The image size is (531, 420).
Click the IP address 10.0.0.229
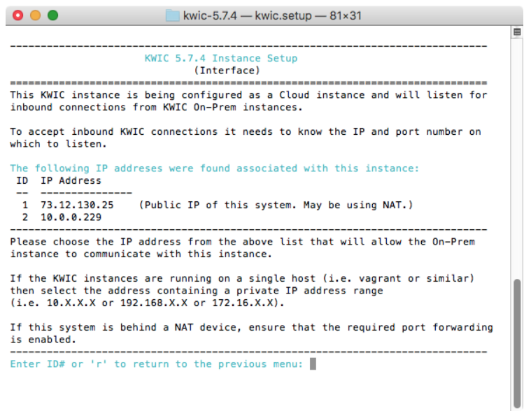[71, 217]
